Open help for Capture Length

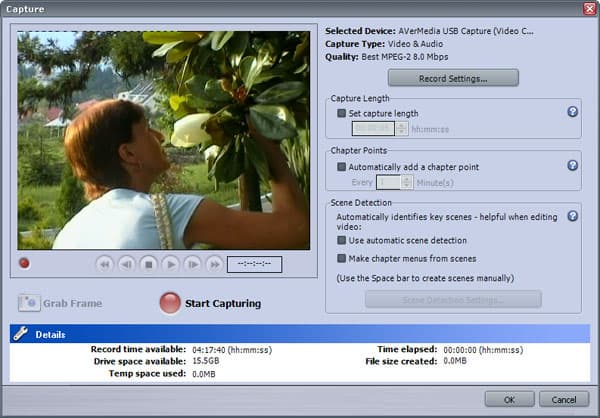572,112
